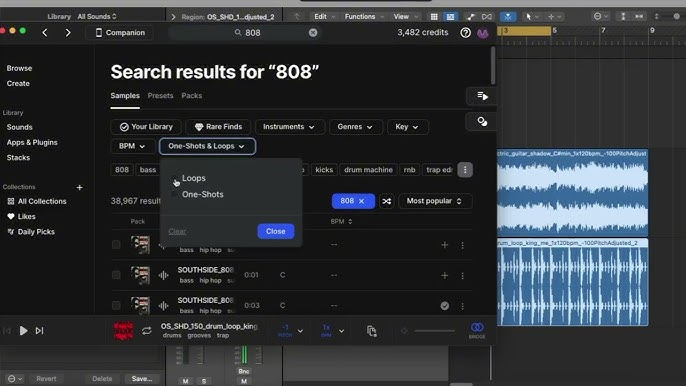Add second SOUTHSIDE_808 sample with plus
Viewport: 686px width, 386px height.
444,275
